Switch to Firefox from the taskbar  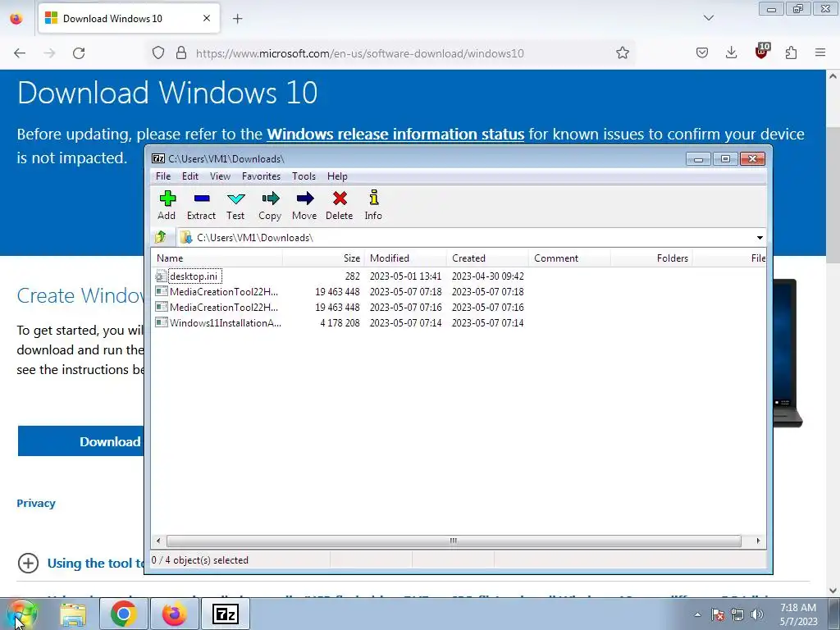(174, 614)
